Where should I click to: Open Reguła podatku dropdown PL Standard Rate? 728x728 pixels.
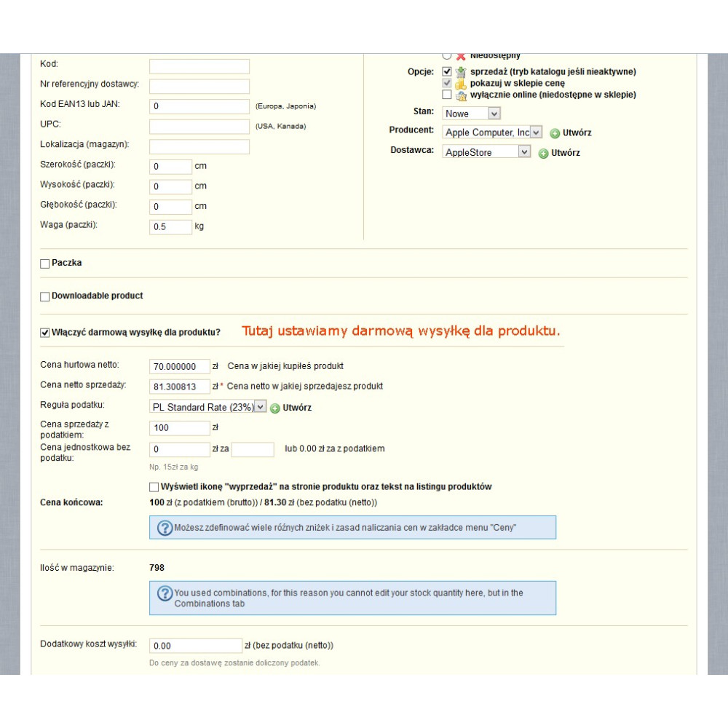[x=207, y=407]
